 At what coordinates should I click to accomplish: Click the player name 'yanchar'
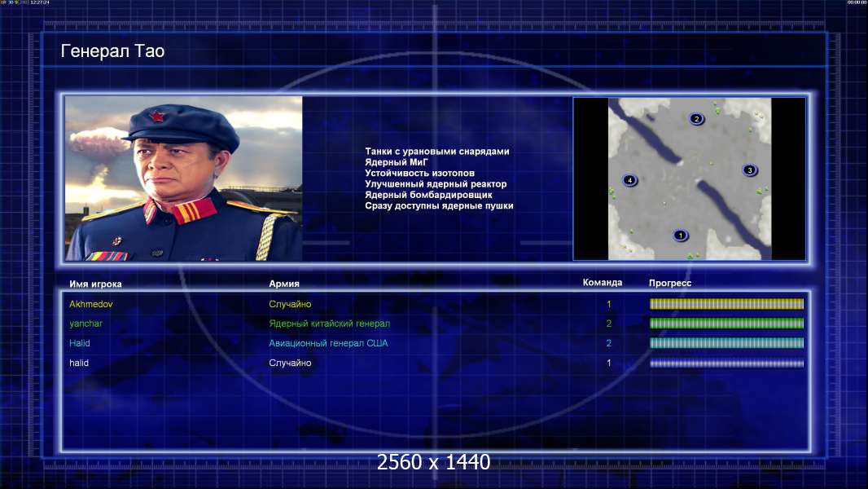coord(85,324)
